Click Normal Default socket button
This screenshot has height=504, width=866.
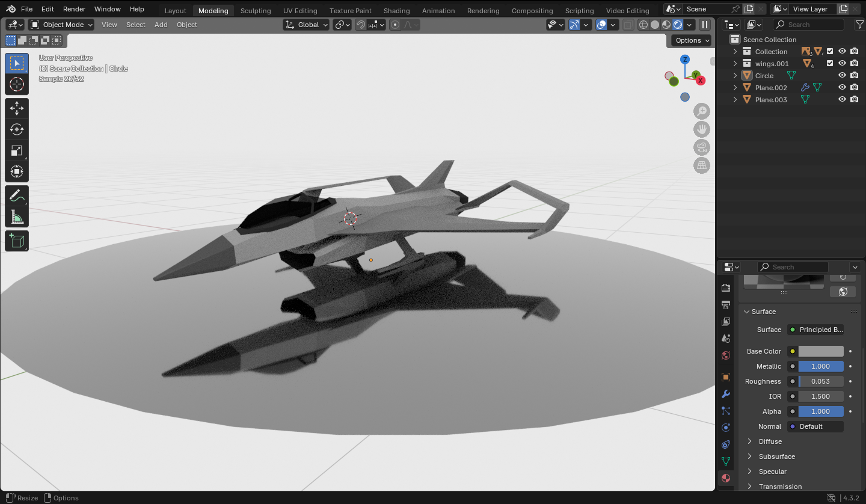815,426
